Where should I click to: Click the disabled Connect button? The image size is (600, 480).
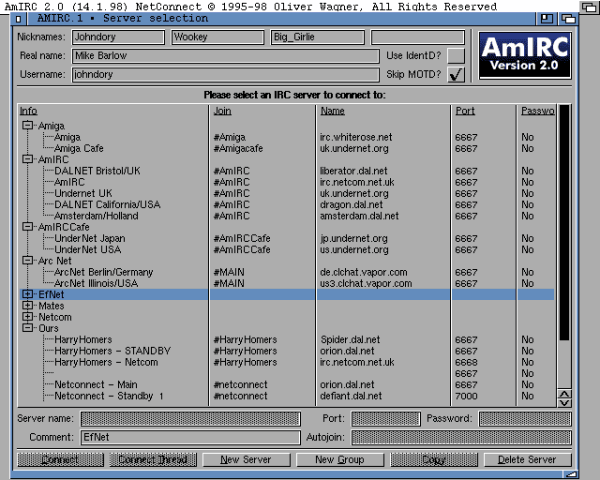(60, 460)
